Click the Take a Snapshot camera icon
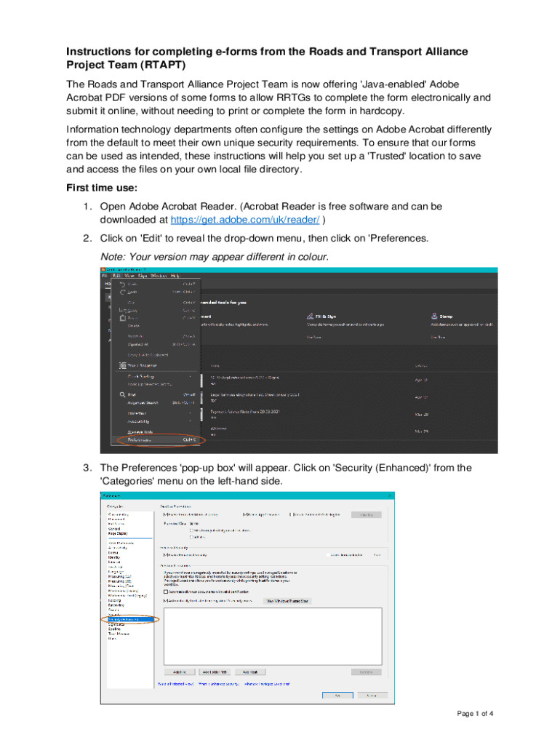This screenshot has height=745, width=560. (122, 365)
